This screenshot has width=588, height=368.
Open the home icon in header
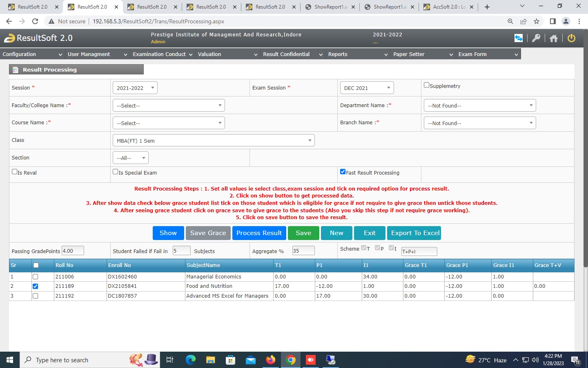click(x=553, y=38)
